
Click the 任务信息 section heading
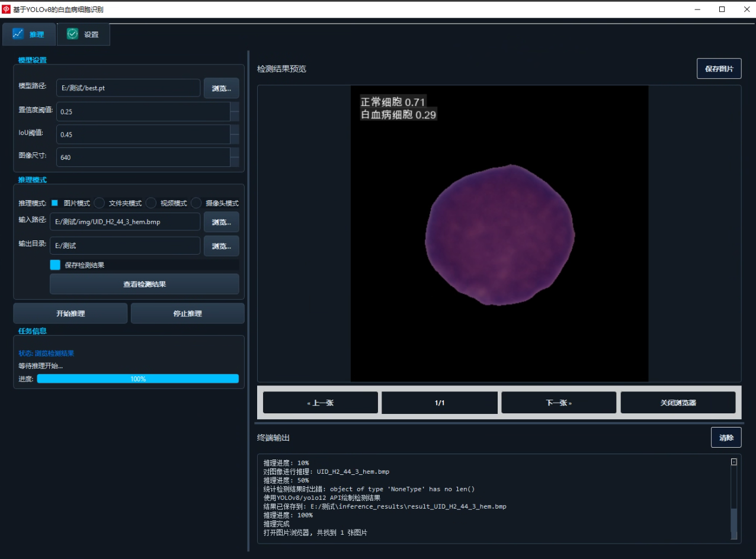(33, 331)
